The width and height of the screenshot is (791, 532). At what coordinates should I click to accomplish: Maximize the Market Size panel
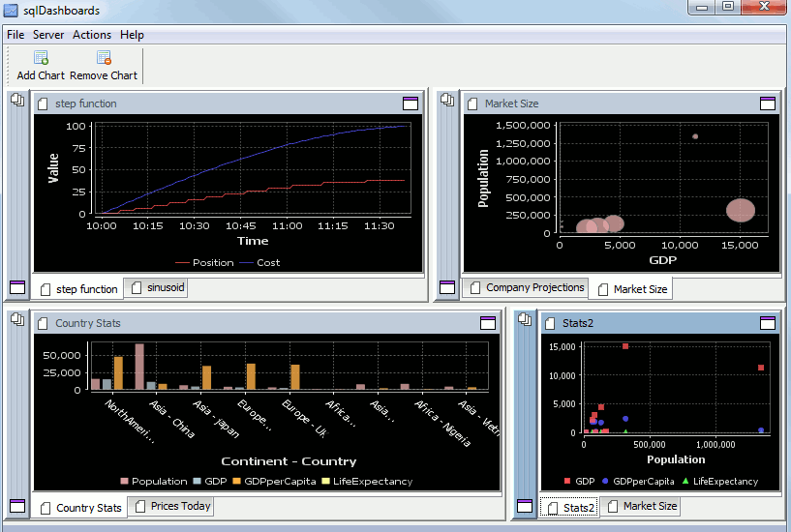[x=768, y=103]
